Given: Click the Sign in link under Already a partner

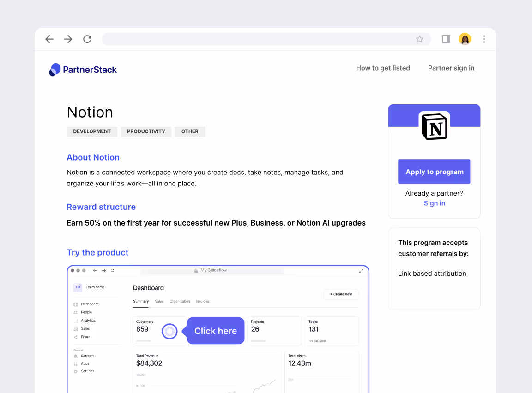Looking at the screenshot, I should point(434,203).
